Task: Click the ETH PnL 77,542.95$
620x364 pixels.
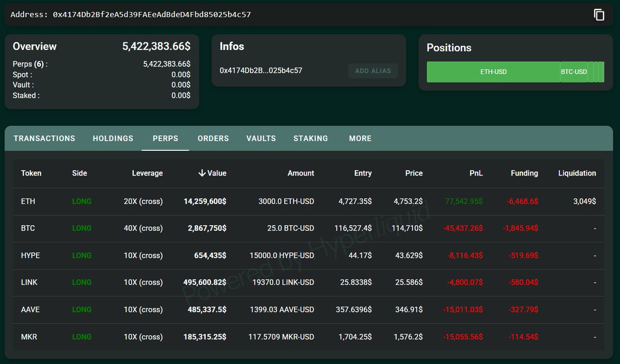Action: point(464,201)
